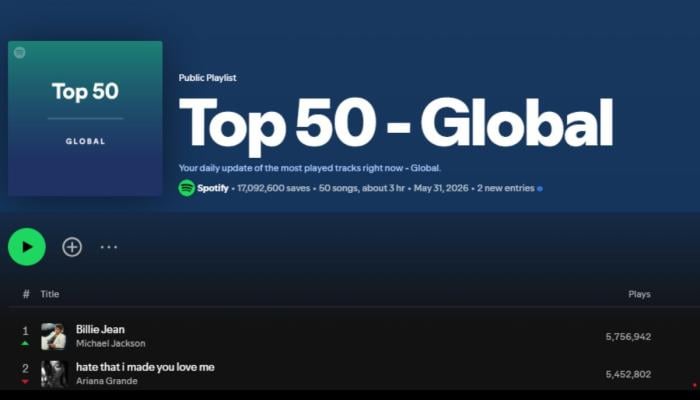Viewport: 700px width, 400px height.
Task: Open the three-dot more options menu
Action: (x=109, y=247)
